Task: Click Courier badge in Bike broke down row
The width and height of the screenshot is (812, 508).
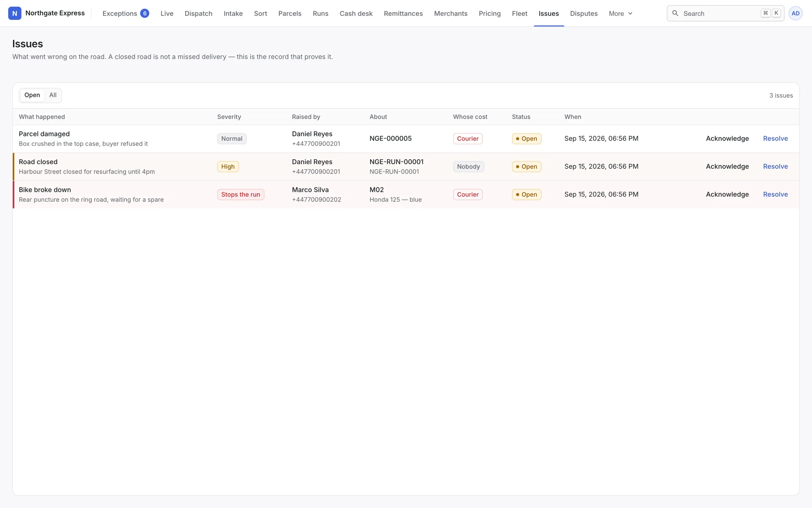Action: tap(468, 194)
